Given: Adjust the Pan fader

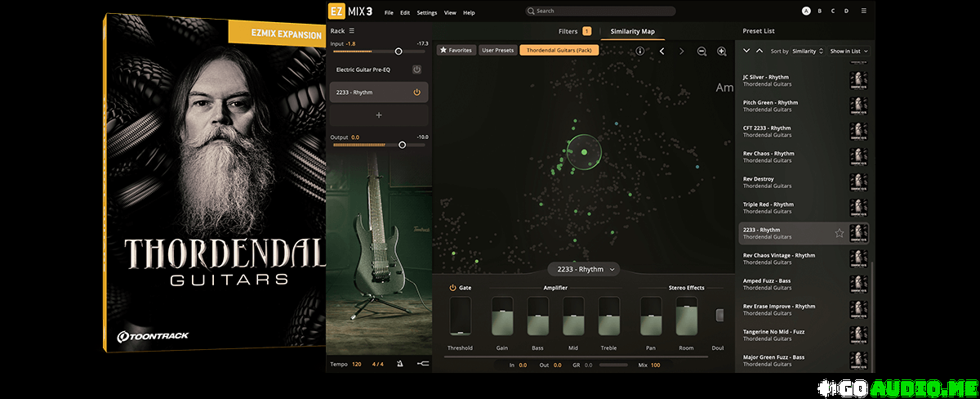Looking at the screenshot, I should [651, 316].
